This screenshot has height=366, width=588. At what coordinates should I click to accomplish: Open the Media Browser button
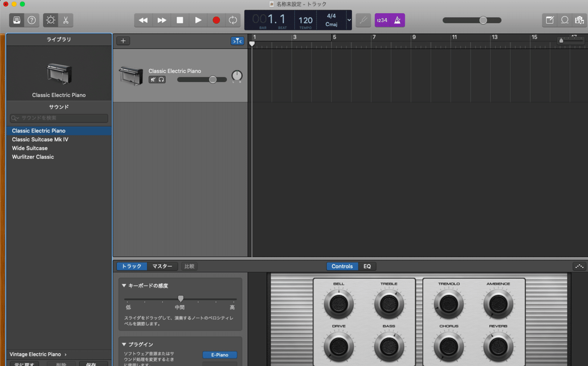pos(579,20)
